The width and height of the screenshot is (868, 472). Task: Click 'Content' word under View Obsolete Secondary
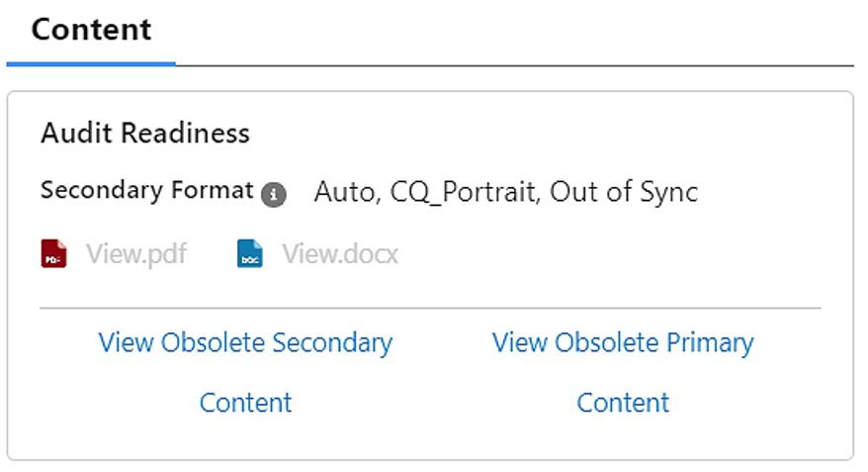(245, 403)
